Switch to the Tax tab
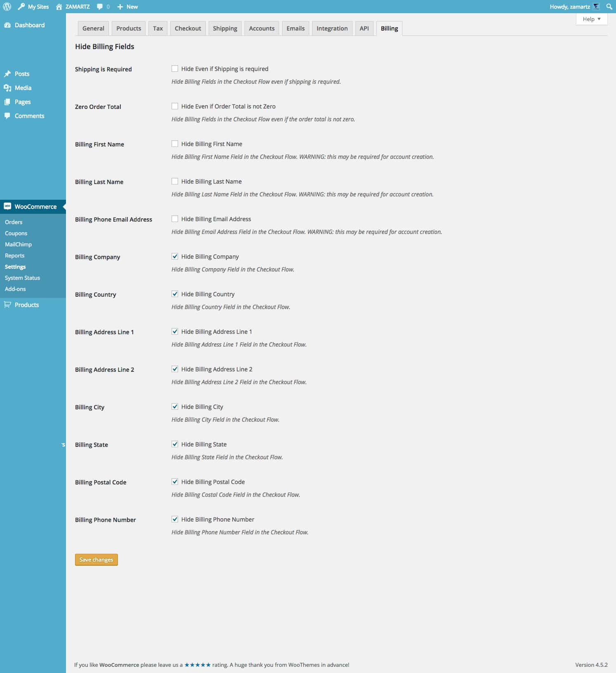The image size is (616, 673). [158, 28]
